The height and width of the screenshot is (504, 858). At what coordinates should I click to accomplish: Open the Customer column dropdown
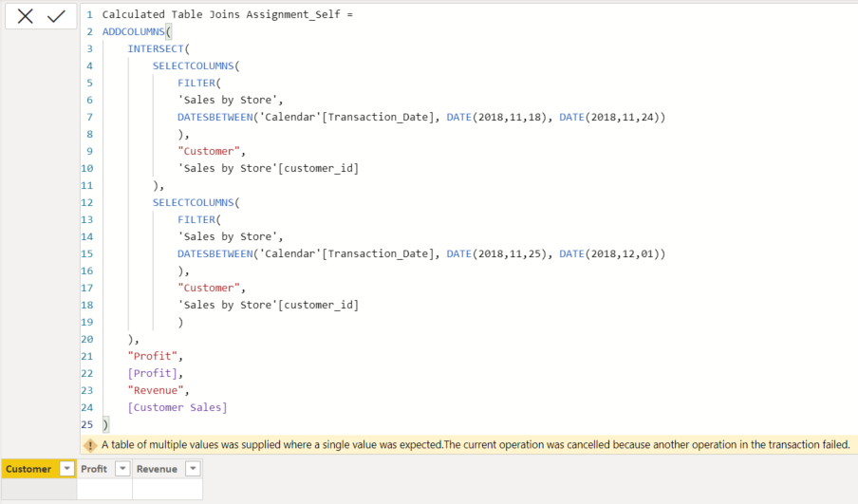click(66, 469)
